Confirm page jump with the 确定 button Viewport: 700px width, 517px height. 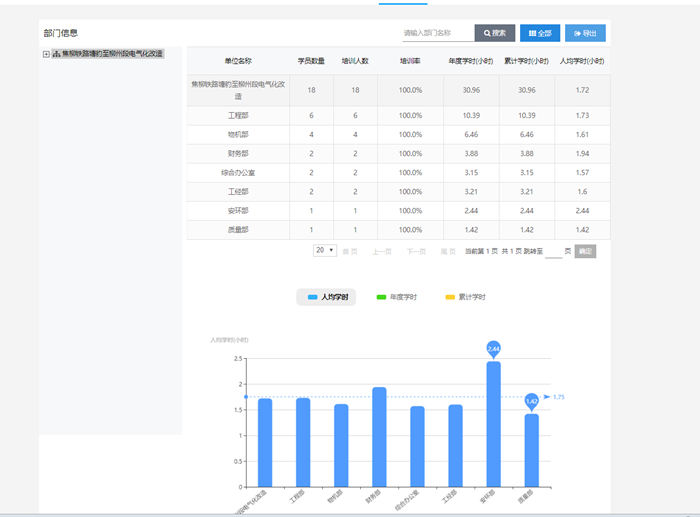coord(585,252)
